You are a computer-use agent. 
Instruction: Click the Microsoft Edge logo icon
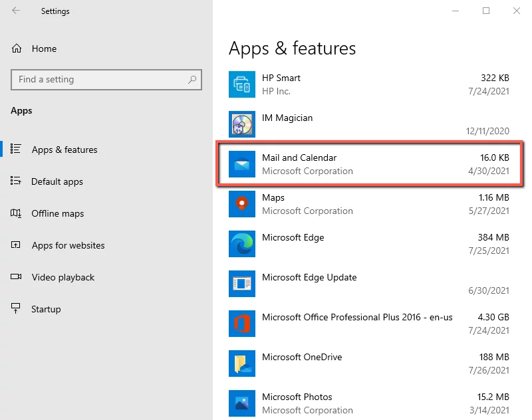(242, 244)
